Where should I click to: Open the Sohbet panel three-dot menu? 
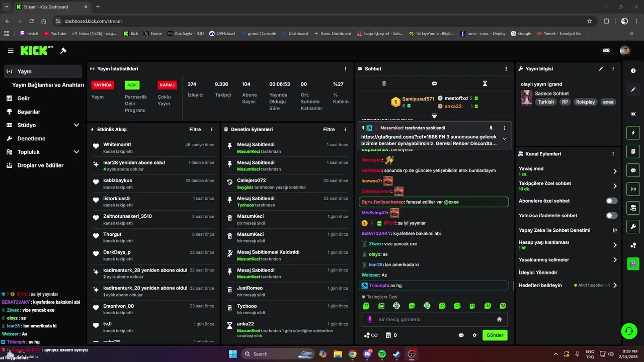506,69
